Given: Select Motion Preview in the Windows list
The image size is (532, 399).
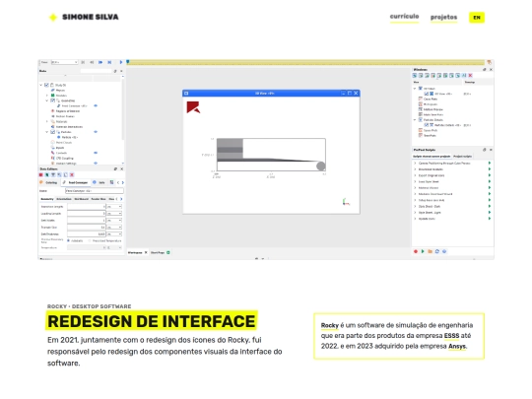Looking at the screenshot, I should click(x=433, y=109).
